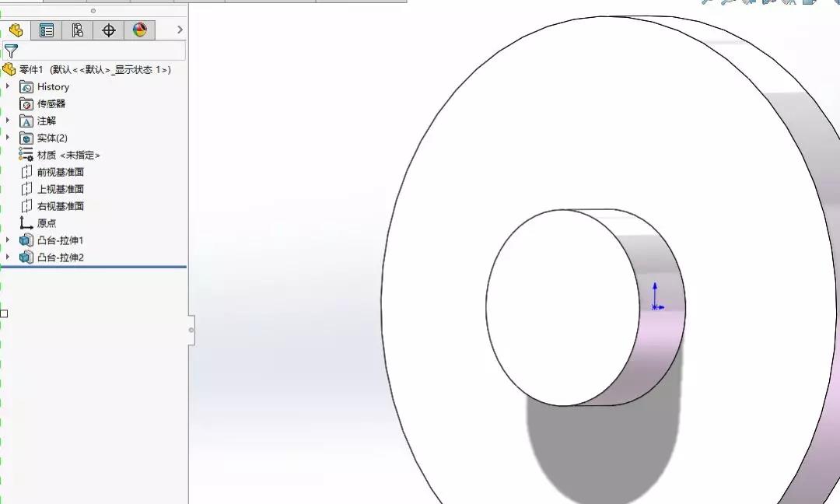Select the History folder icon

pyautogui.click(x=26, y=87)
